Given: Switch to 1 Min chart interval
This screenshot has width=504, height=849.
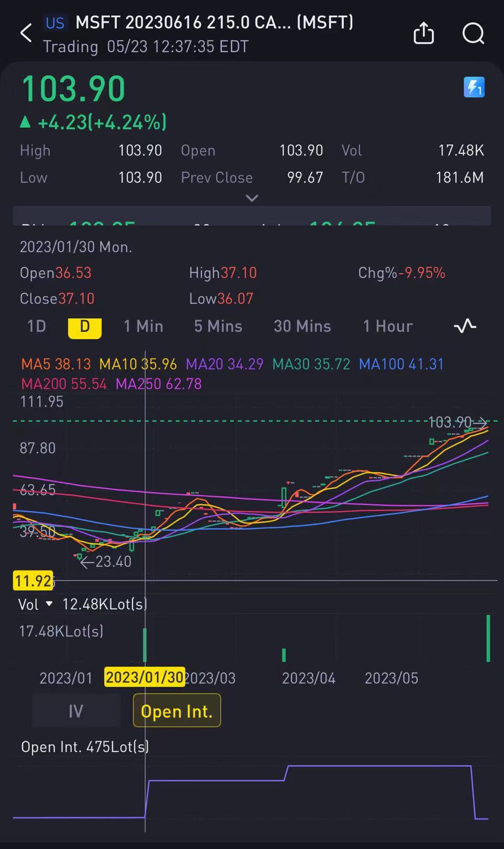Looking at the screenshot, I should 143,326.
